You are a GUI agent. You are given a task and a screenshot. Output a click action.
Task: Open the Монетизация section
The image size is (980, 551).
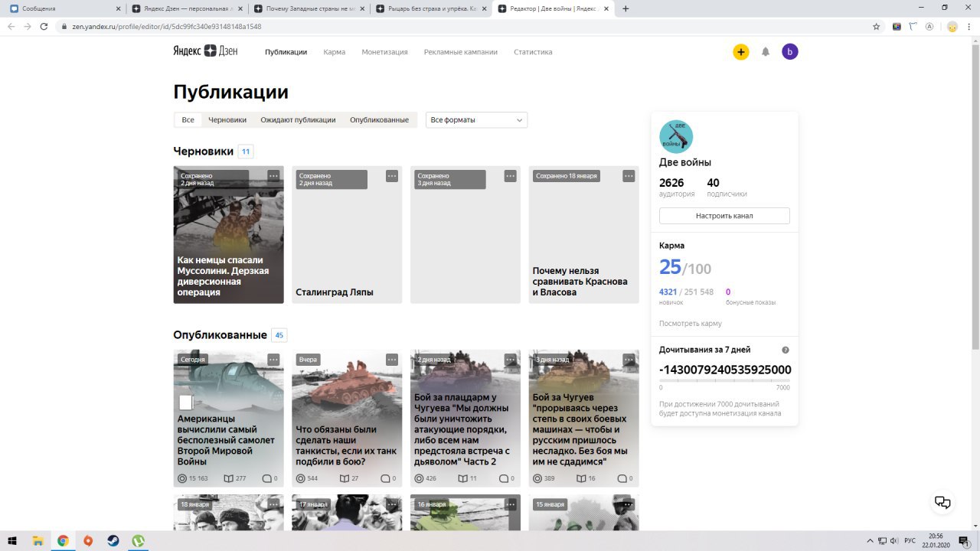pyautogui.click(x=384, y=52)
